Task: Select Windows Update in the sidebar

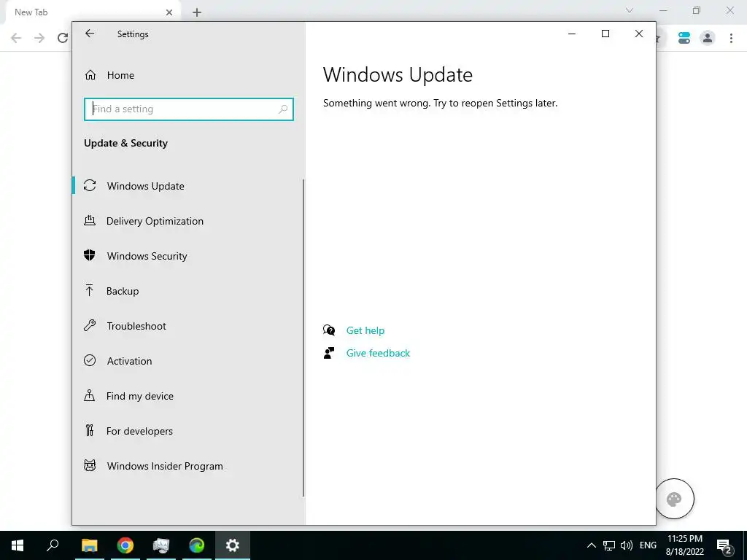Action: 145,186
